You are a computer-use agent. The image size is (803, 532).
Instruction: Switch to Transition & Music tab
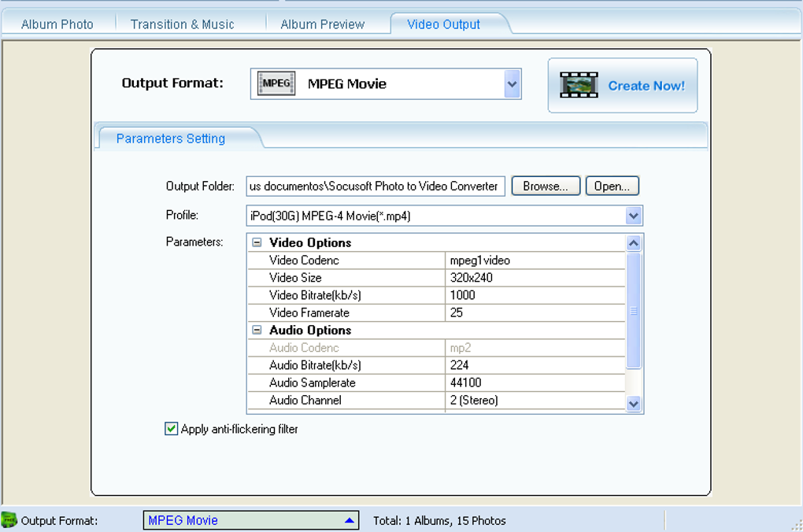click(182, 24)
